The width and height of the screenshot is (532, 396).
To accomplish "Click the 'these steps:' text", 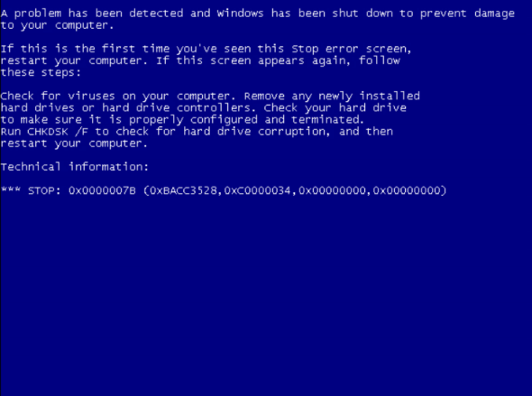I will click(41, 72).
